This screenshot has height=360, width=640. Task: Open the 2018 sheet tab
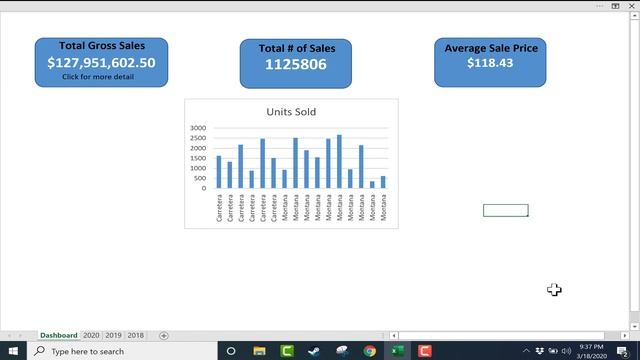(136, 335)
